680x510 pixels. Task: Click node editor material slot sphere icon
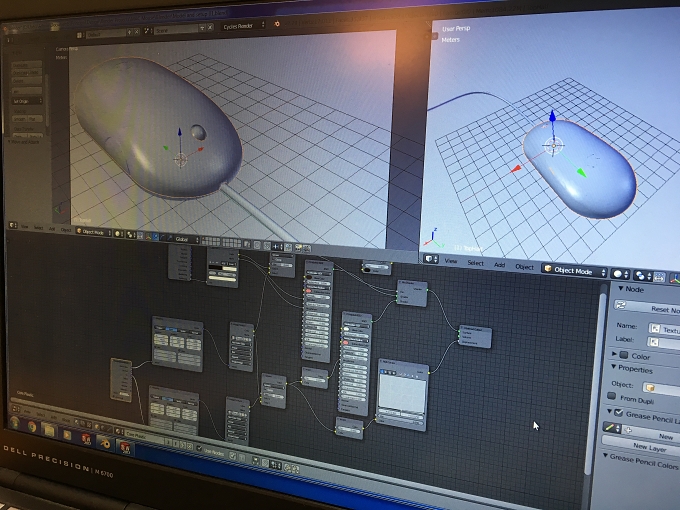click(118, 431)
